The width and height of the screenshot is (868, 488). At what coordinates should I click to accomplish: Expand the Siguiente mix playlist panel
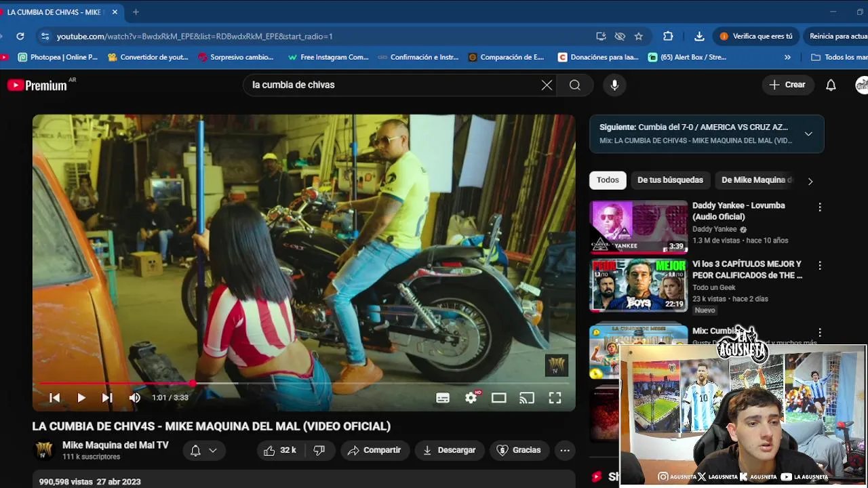click(808, 134)
